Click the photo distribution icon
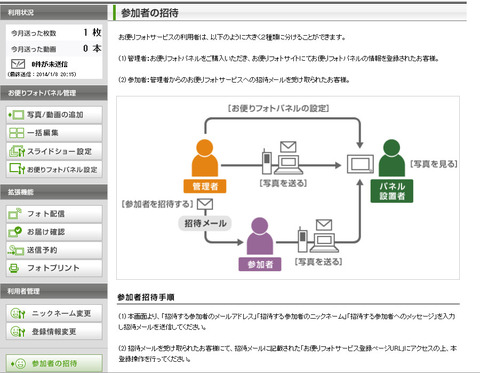Viewport: 480px width, 373px height. pyautogui.click(x=15, y=214)
